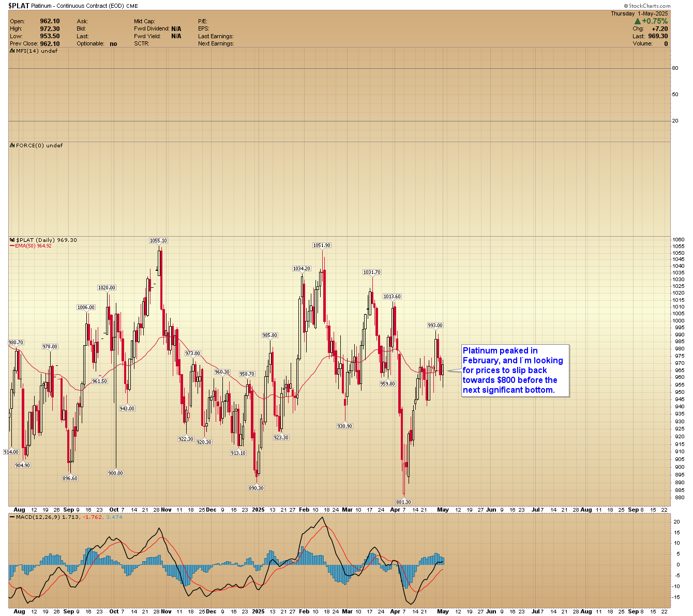693x616 pixels.
Task: Click the Fwd Yield N/A value
Action: click(176, 36)
